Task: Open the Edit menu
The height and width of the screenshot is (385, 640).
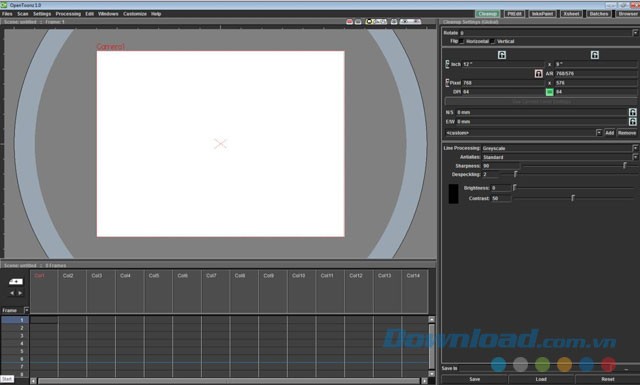Action: click(89, 14)
